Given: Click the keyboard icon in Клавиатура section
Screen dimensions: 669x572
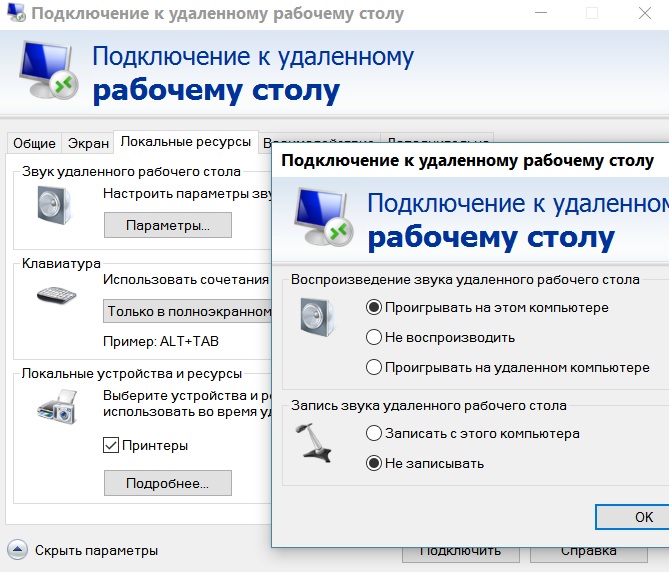Looking at the screenshot, I should (58, 296).
